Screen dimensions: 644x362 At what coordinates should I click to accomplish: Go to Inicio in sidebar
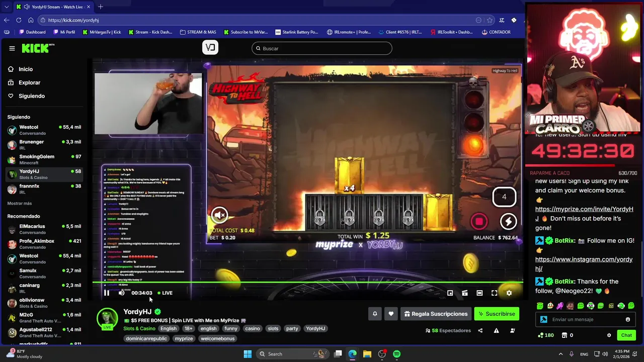click(25, 69)
